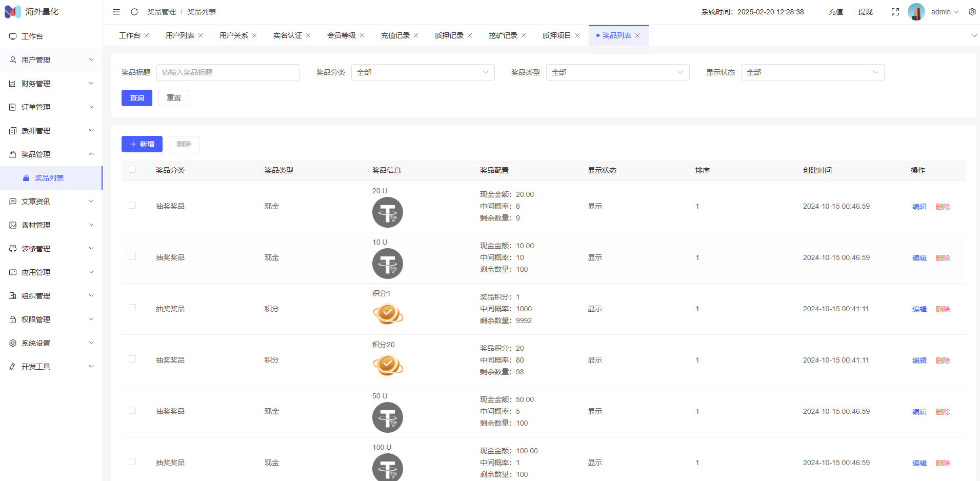
Task: Toggle the select-all checkbox in the table header
Action: click(132, 170)
